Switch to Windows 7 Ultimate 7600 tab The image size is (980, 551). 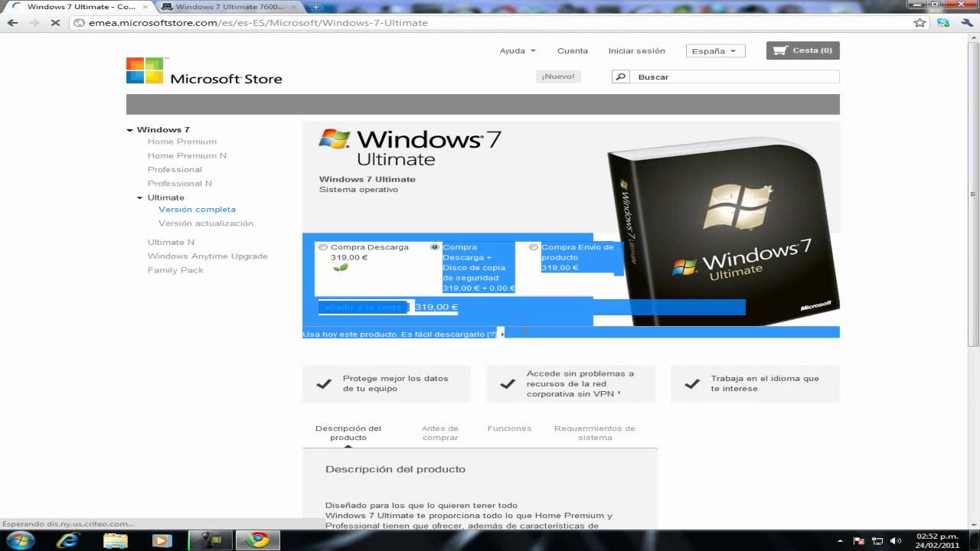(x=230, y=7)
